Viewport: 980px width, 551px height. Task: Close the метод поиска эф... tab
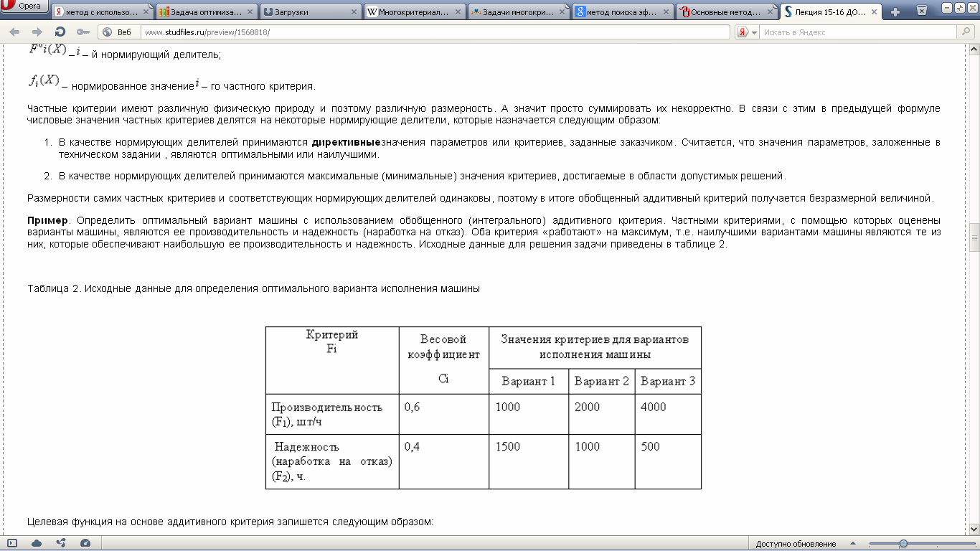(x=666, y=11)
